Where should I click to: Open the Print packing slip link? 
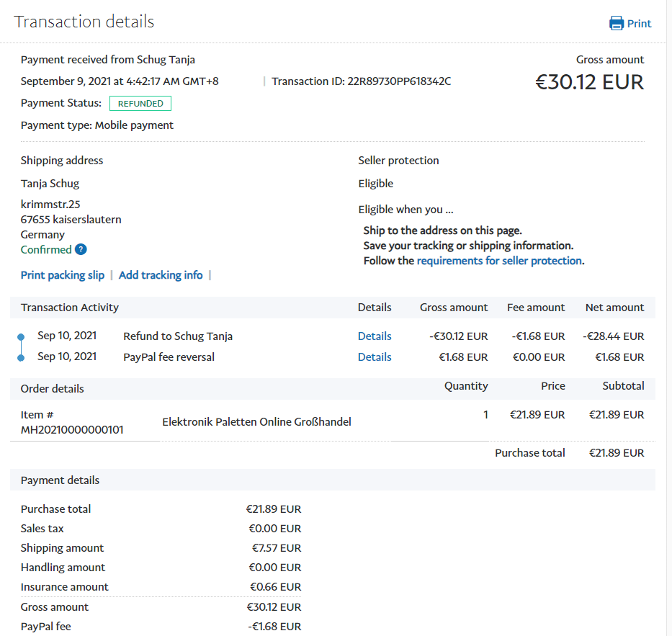(x=63, y=275)
